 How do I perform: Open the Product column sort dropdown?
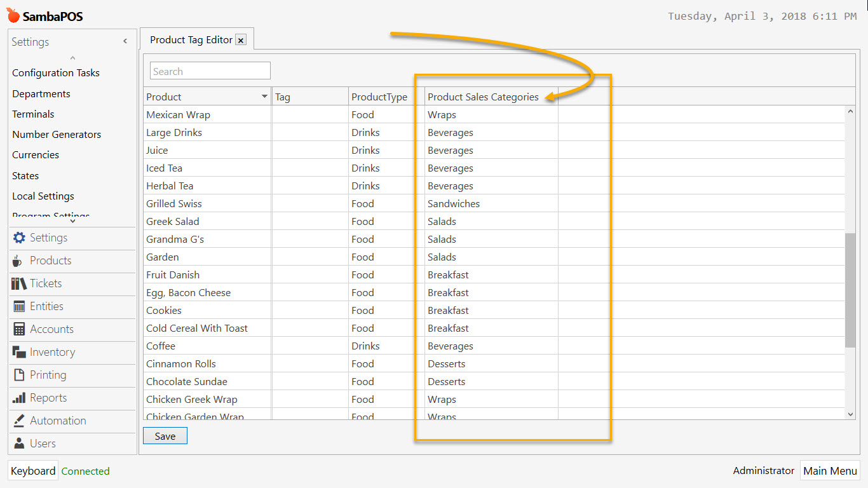click(x=263, y=95)
